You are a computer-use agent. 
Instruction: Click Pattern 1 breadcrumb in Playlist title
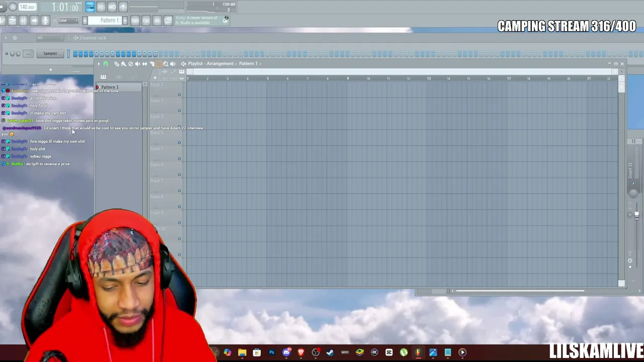[x=248, y=64]
